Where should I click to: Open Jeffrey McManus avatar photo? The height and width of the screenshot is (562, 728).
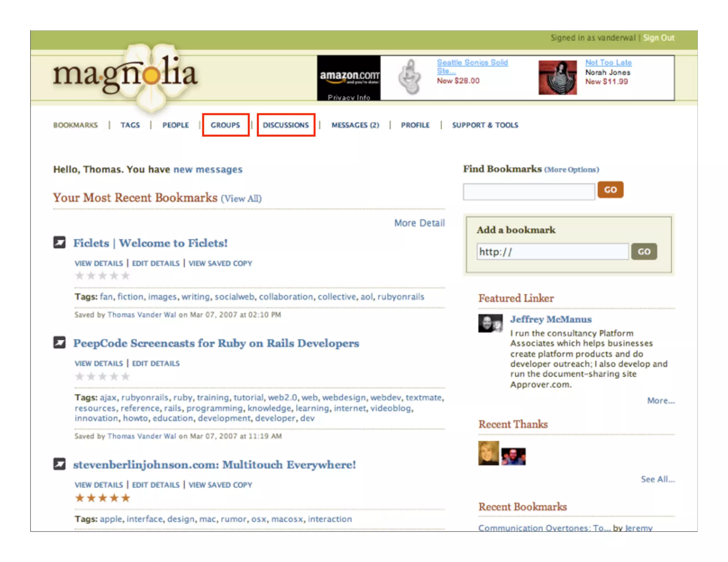click(x=490, y=323)
